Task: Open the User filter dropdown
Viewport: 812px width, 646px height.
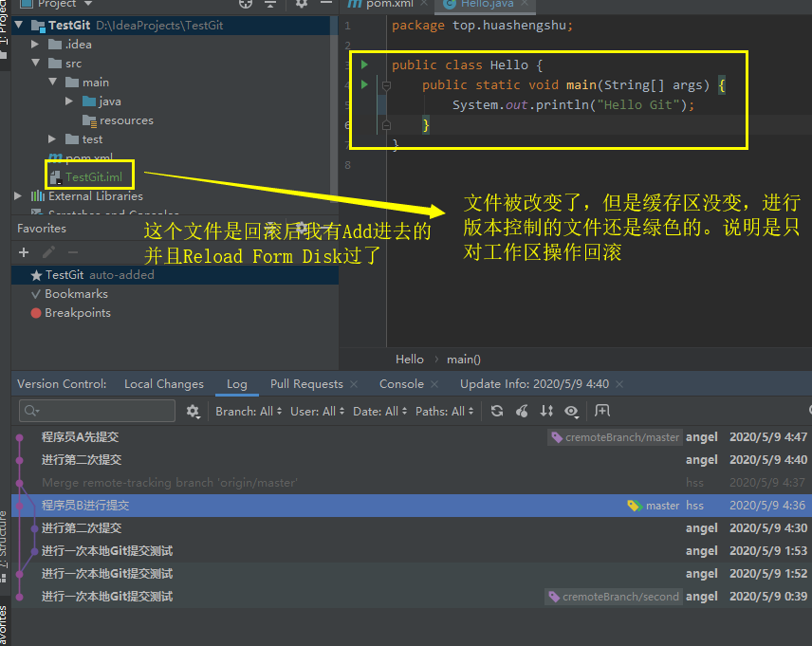Action: point(317,412)
